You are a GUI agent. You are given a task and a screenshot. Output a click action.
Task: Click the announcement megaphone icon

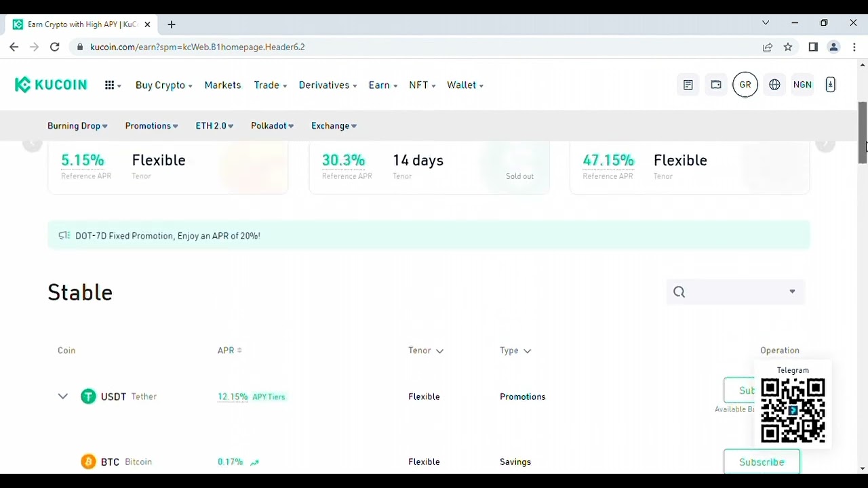(x=64, y=236)
